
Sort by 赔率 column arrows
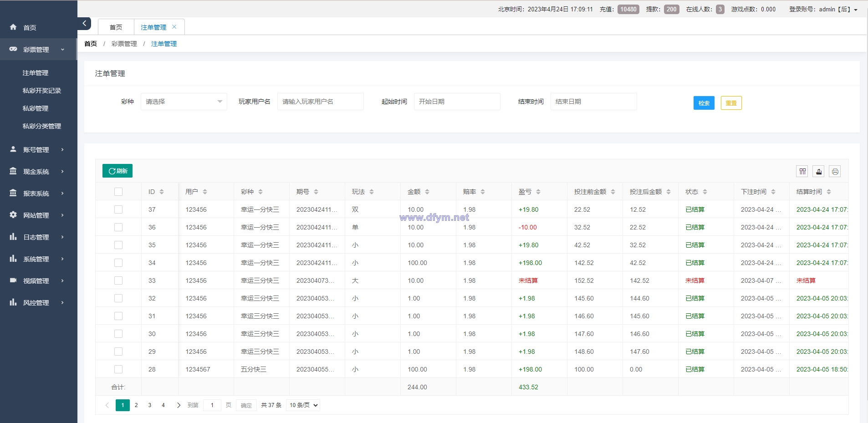tap(483, 192)
